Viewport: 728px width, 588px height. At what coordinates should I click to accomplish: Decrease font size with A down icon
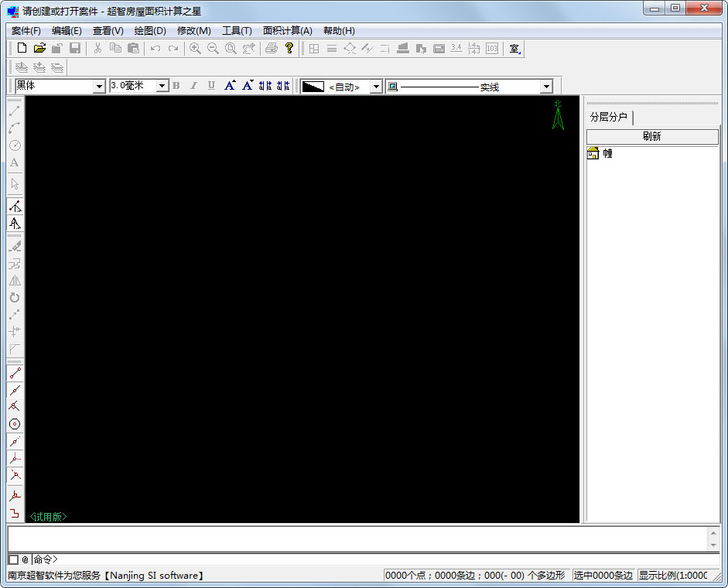click(x=248, y=85)
